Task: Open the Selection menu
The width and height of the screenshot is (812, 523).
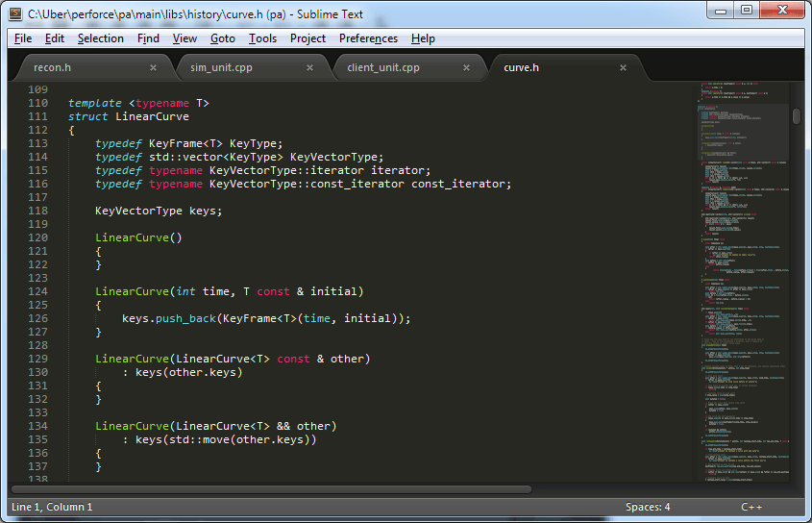Action: (100, 38)
